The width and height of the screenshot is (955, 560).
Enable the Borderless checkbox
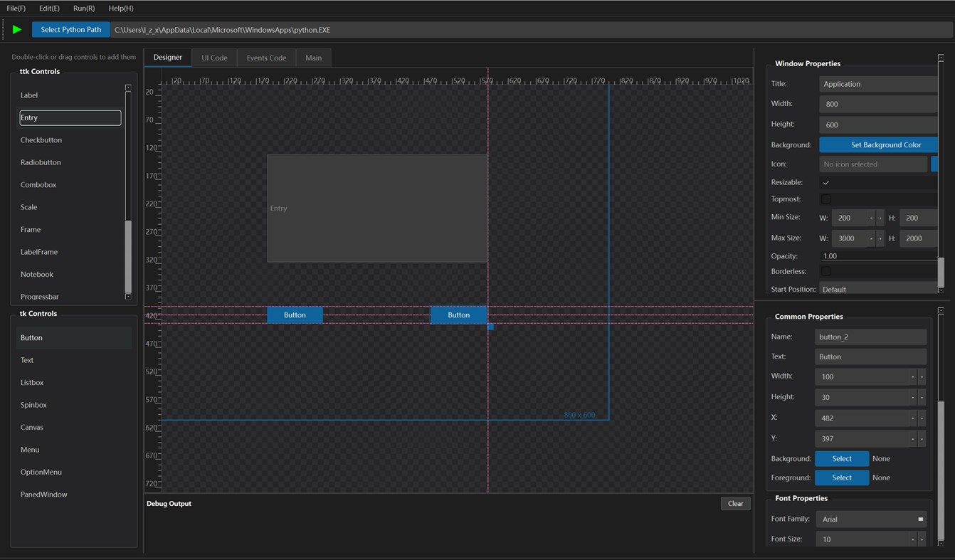click(x=826, y=271)
